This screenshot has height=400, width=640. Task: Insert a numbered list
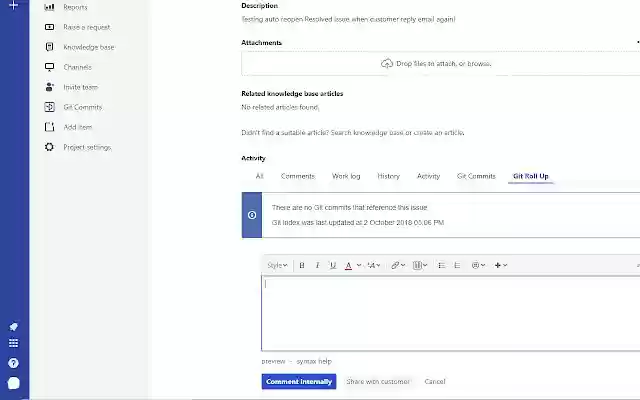[457, 265]
